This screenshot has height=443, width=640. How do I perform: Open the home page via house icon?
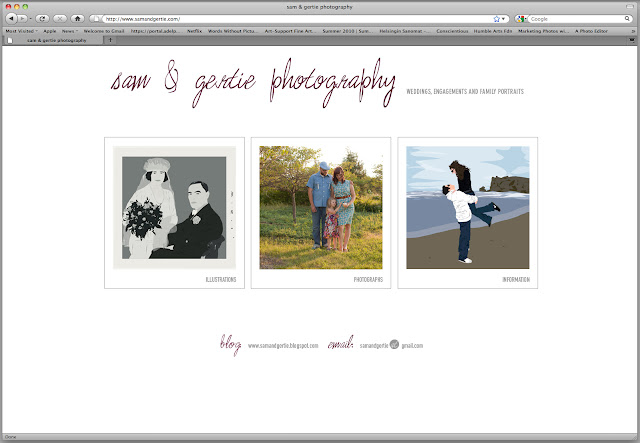[x=78, y=18]
